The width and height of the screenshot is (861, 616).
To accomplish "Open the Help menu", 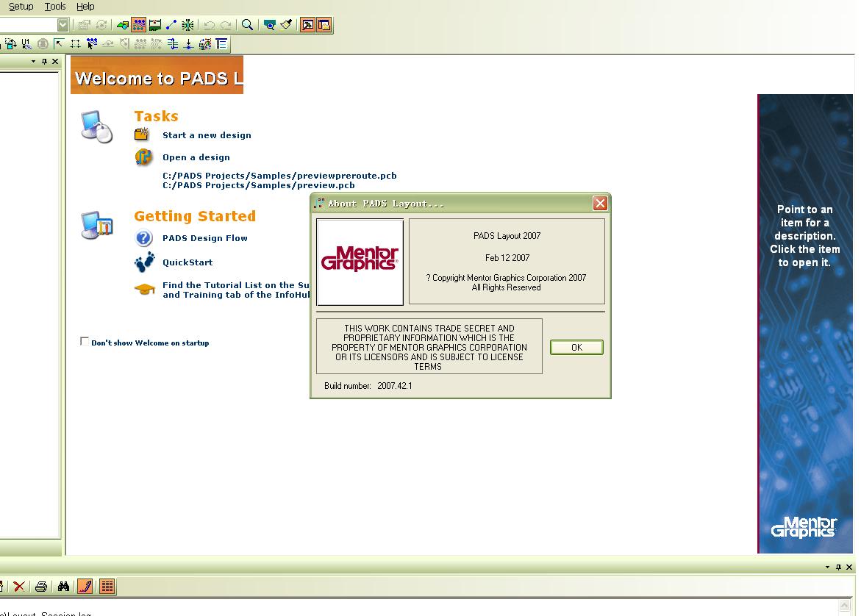I will [85, 7].
